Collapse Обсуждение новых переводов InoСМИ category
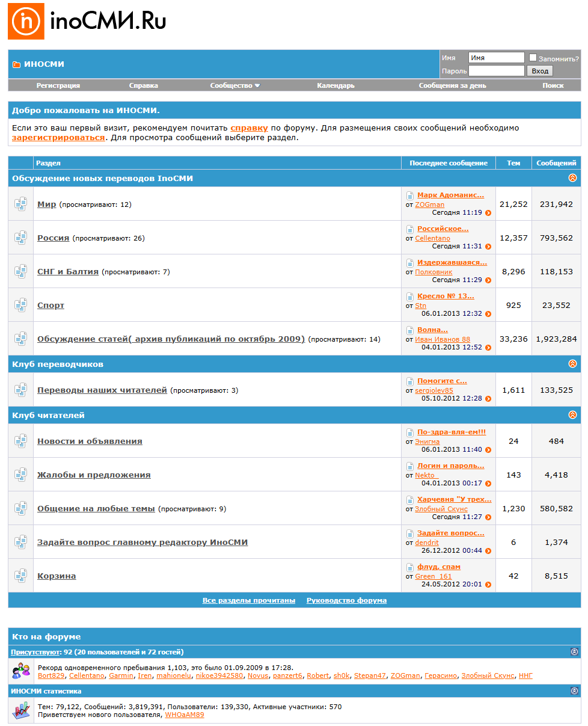The height and width of the screenshot is (726, 588). [x=572, y=178]
